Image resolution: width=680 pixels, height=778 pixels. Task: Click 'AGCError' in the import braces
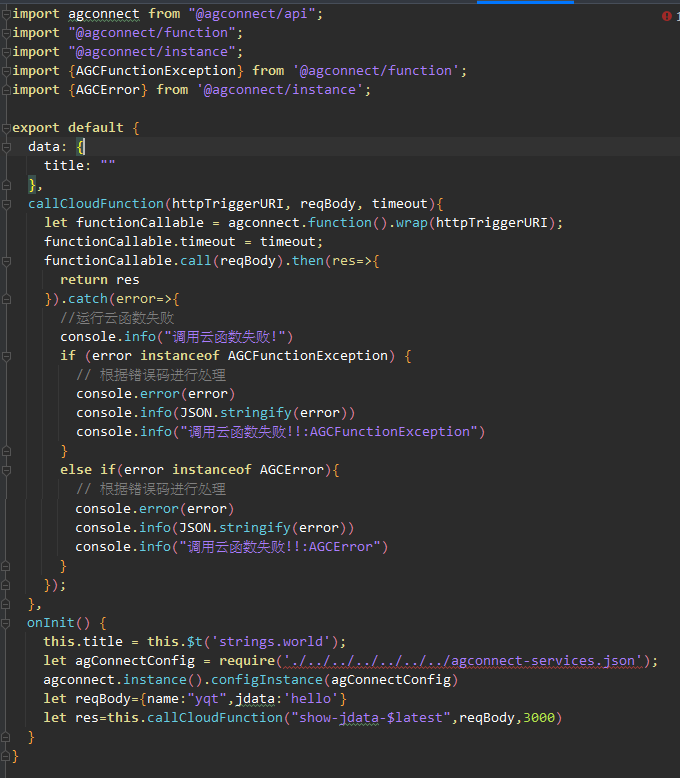108,90
